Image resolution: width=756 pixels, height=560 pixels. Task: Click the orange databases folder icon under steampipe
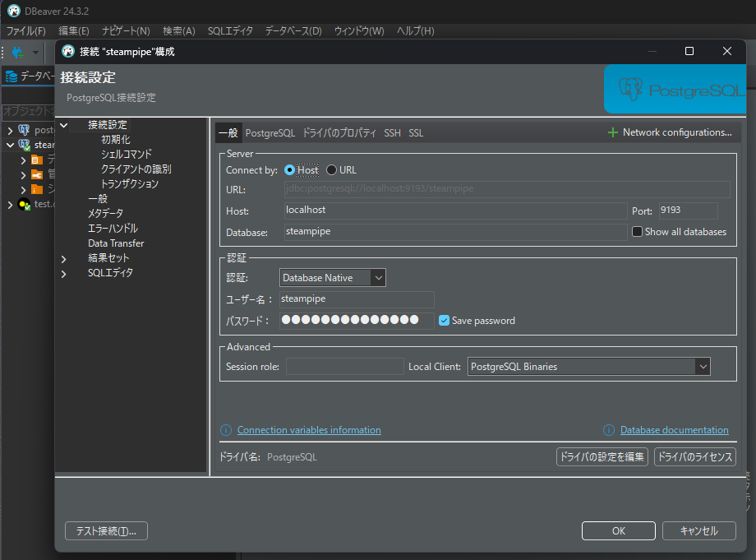coord(37,160)
